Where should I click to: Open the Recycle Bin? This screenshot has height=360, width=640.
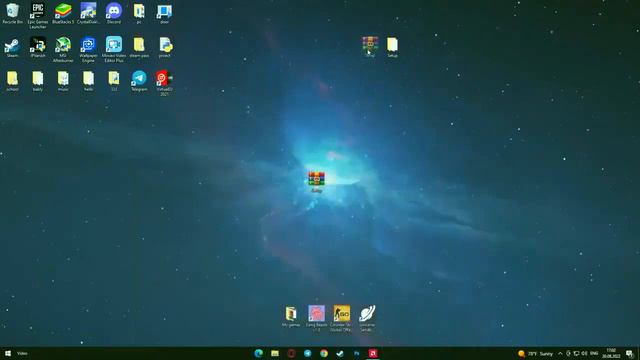point(12,13)
